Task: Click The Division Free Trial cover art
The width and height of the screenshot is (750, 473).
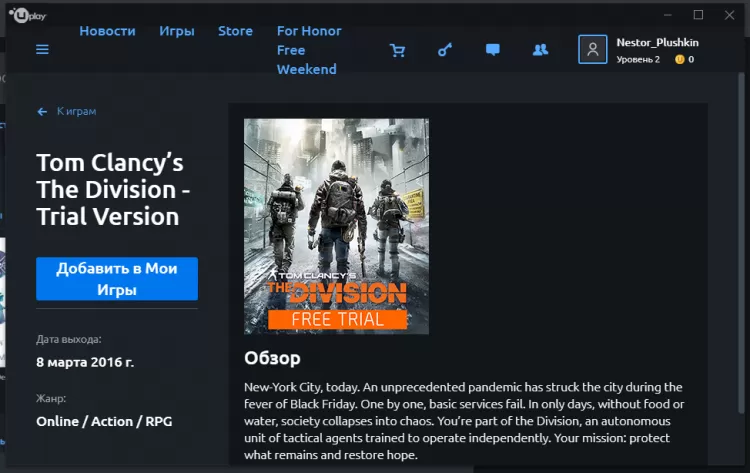Action: pyautogui.click(x=336, y=226)
